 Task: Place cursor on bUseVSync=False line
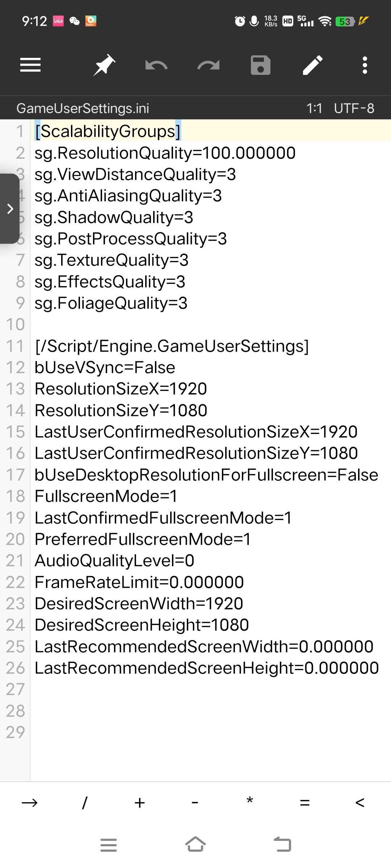[105, 367]
